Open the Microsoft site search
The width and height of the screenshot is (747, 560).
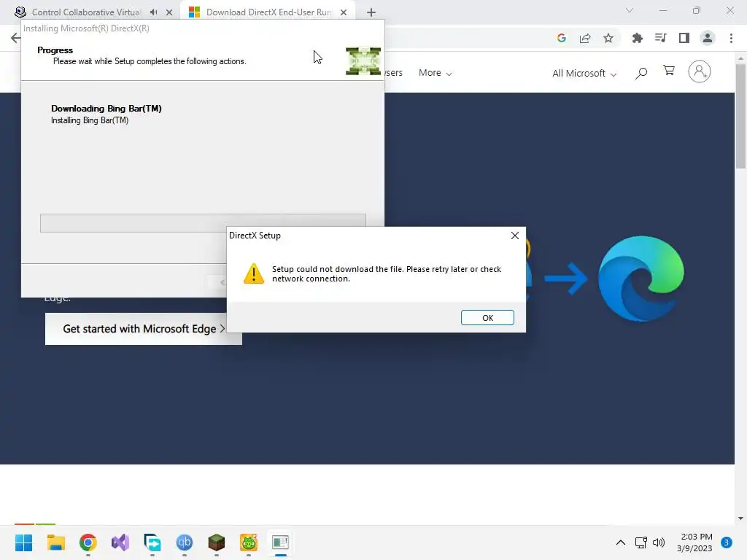pos(641,73)
